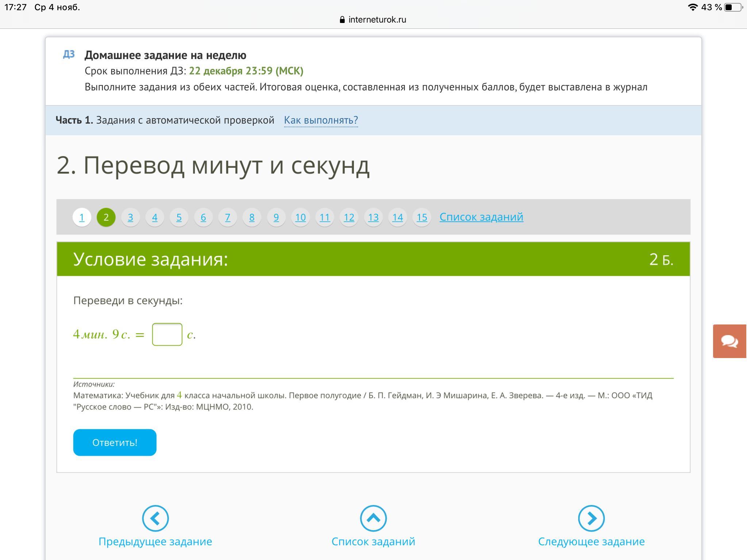Click the Список заданий link in task bar

click(481, 217)
